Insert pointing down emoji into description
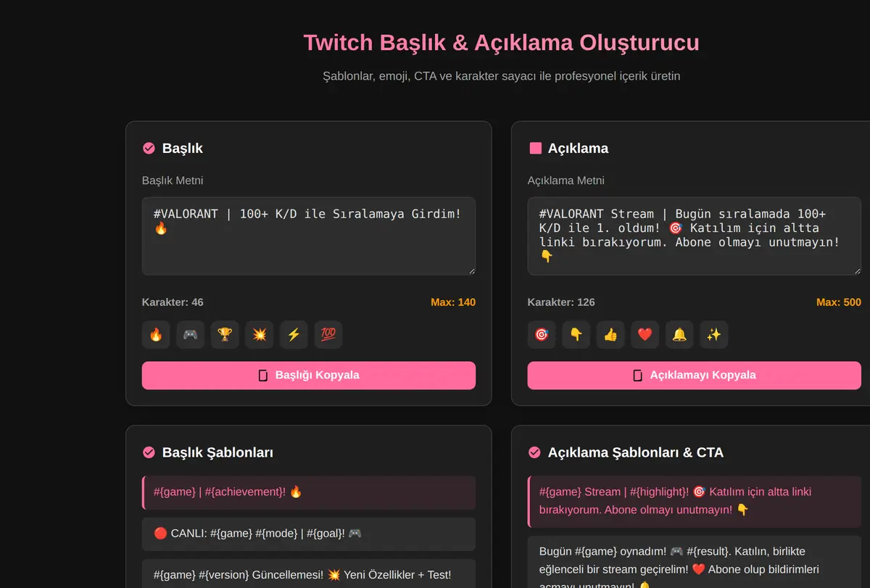 coord(576,335)
